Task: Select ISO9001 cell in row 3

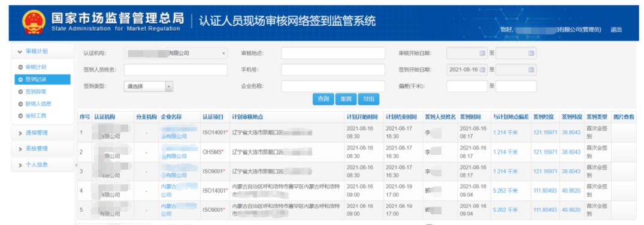Action: [215, 171]
